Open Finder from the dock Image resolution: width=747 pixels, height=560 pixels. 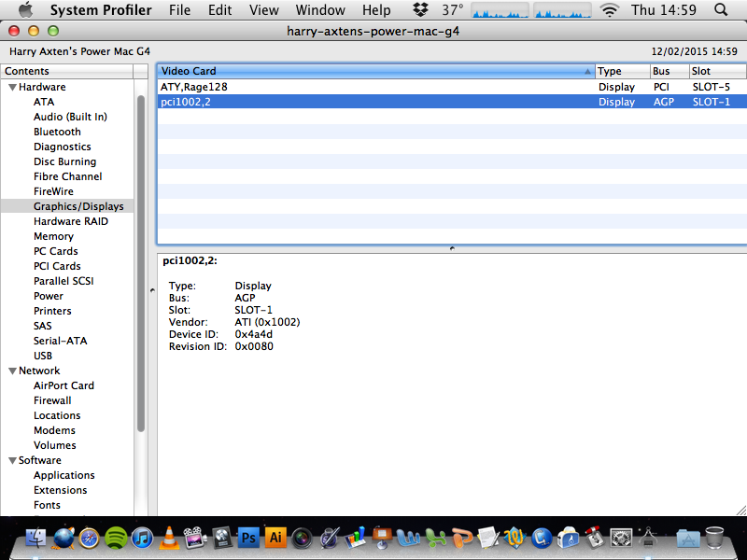[36, 539]
